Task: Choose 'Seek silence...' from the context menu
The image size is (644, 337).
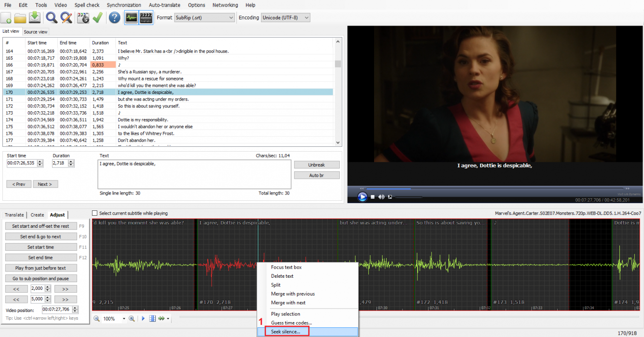Action: 285,332
